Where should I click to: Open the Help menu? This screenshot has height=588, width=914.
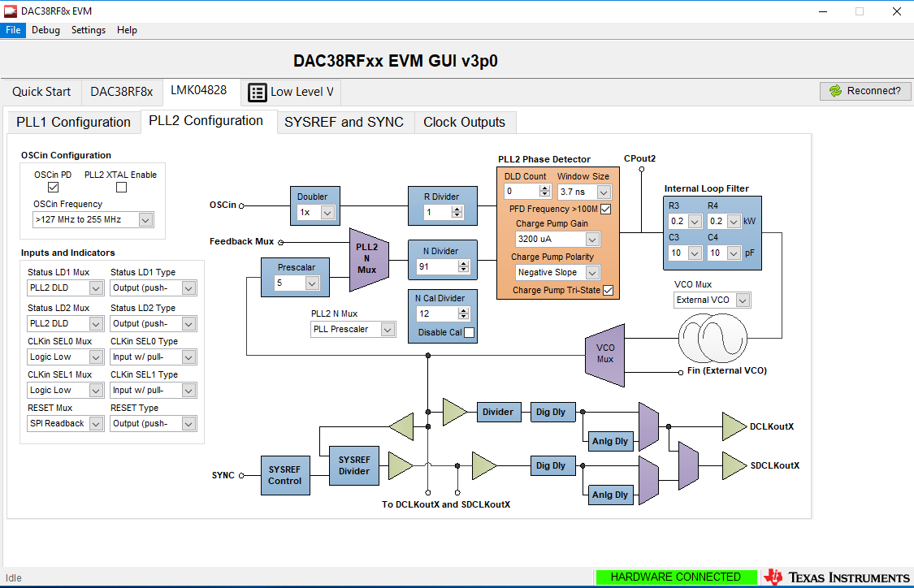[127, 30]
